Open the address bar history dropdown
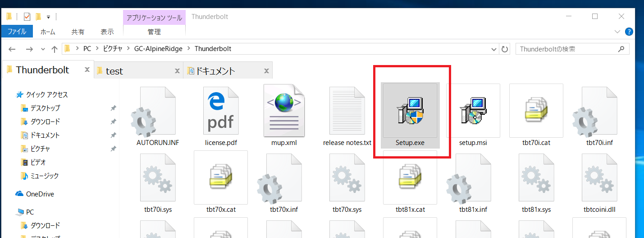The height and width of the screenshot is (238, 644). tap(494, 49)
